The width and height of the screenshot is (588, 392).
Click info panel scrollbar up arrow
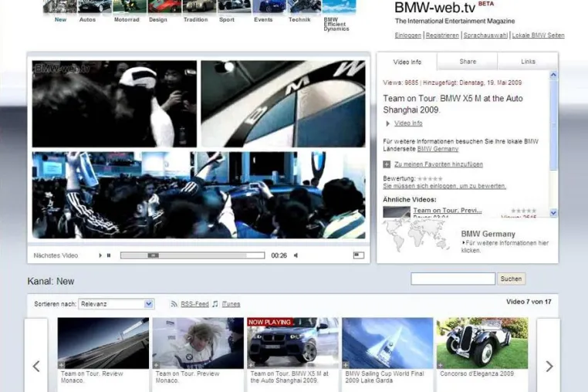point(553,75)
